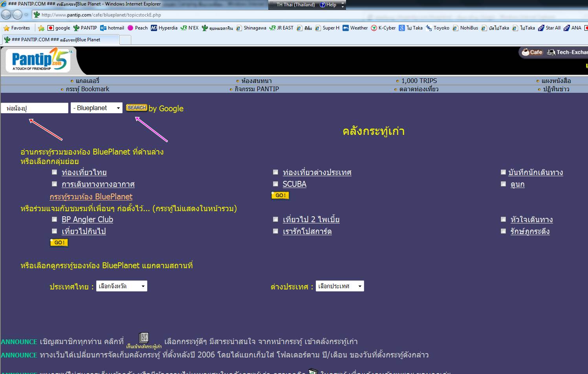Viewport: 588px width, 374px height.
Task: Tick the ดูนก checkbox
Action: (x=503, y=184)
